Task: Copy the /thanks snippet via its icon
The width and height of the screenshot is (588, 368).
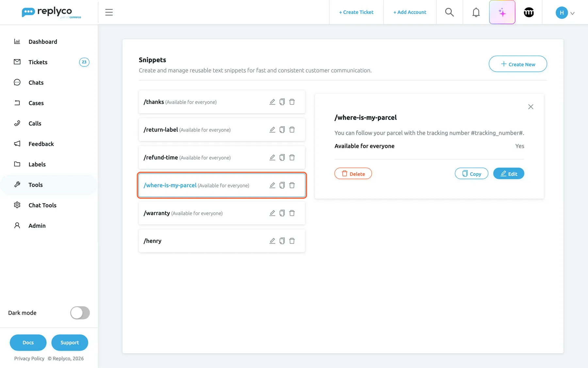Action: [282, 102]
